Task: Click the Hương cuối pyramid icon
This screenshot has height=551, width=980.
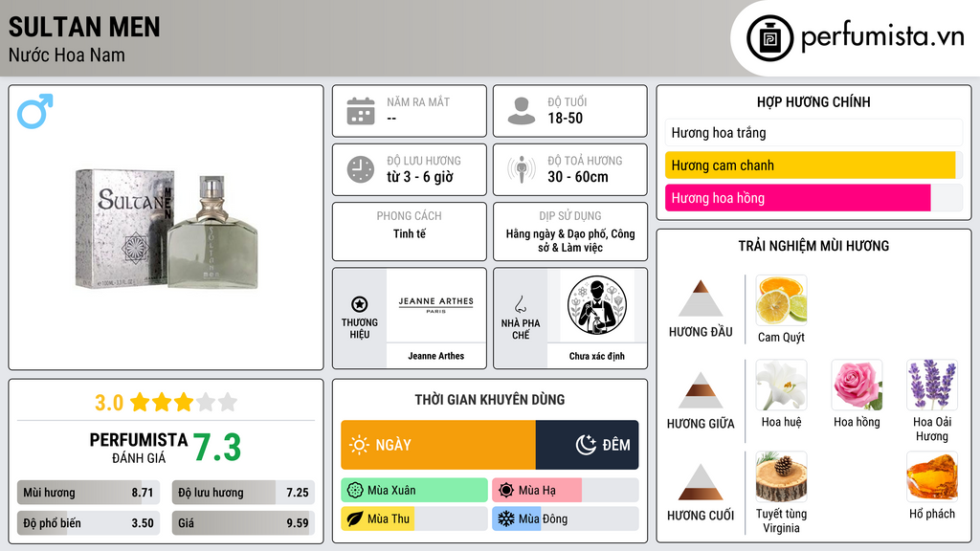Action: [701, 482]
